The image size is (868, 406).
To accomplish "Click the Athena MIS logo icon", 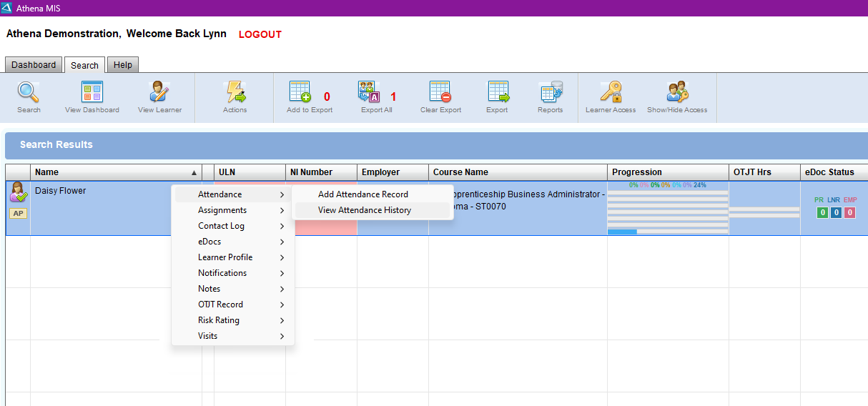I will [x=7, y=8].
